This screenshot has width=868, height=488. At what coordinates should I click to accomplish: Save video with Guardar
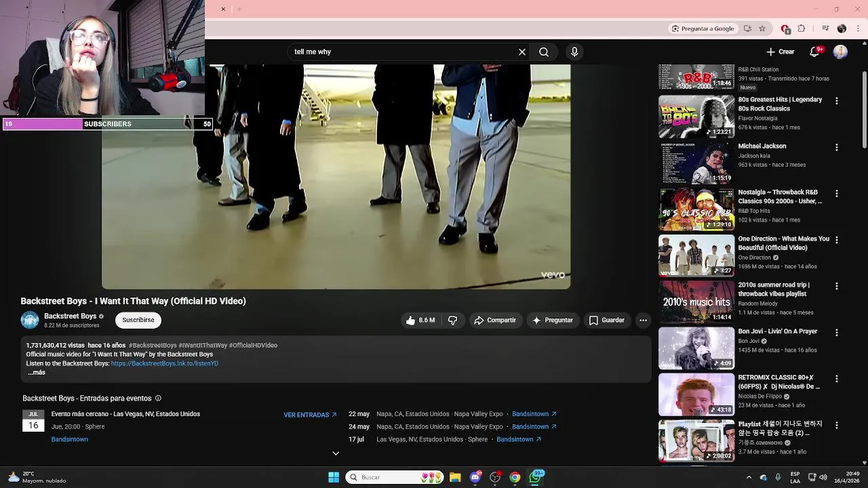click(606, 320)
